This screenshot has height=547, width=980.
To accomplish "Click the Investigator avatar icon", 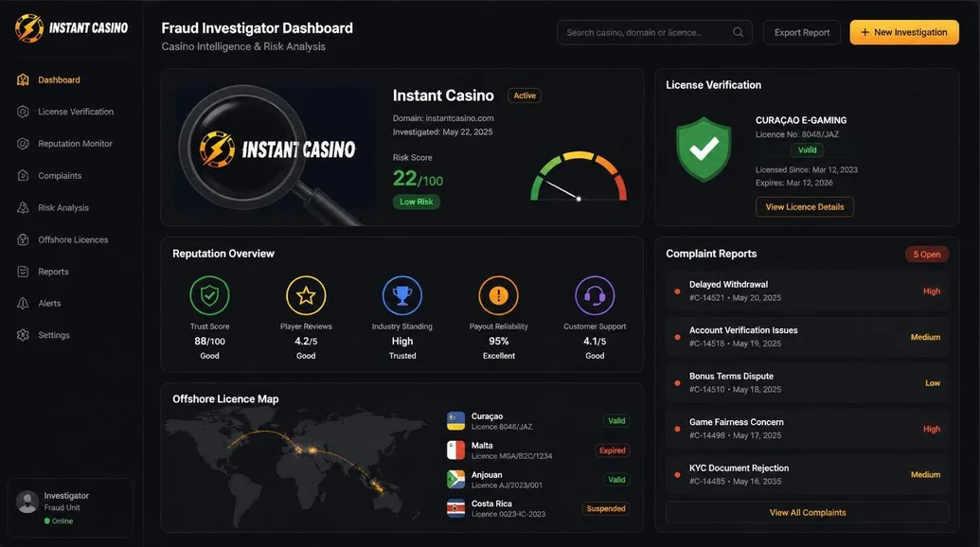I will pyautogui.click(x=27, y=502).
